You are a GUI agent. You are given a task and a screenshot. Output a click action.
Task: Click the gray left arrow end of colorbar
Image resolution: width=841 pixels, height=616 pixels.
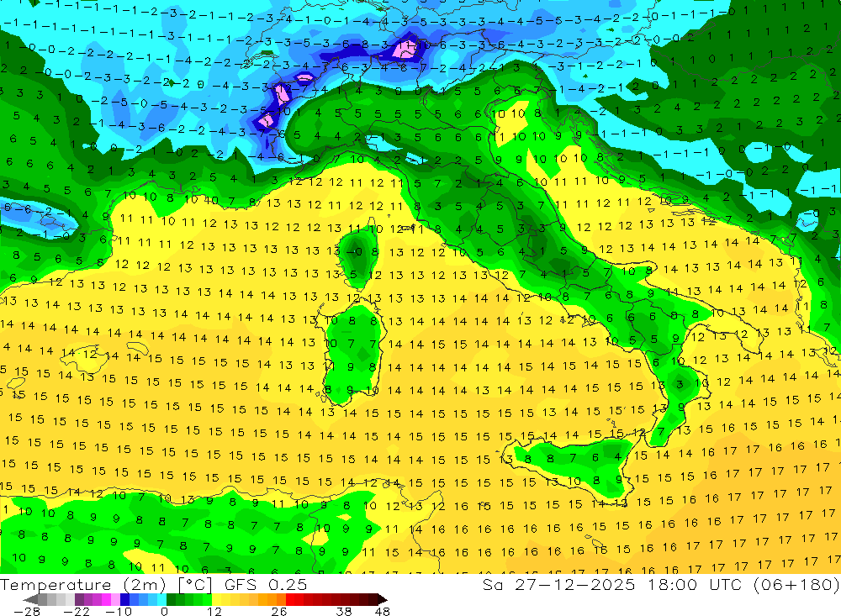(31, 599)
